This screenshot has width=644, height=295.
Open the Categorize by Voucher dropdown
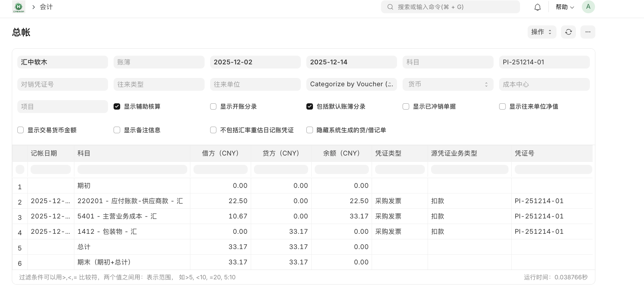click(x=351, y=84)
